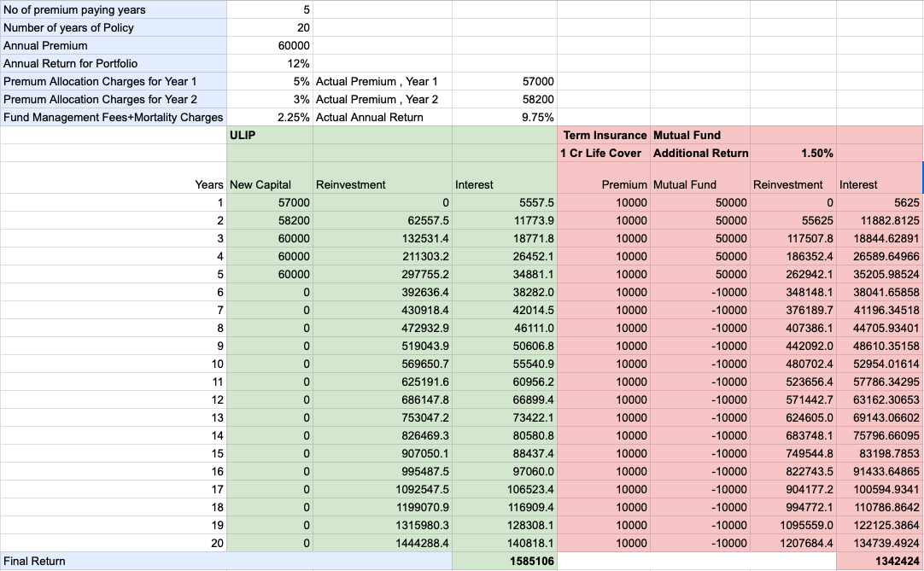Select the mutual fund final total 1342424
Viewport: 924px width, 571px height.
880,561
